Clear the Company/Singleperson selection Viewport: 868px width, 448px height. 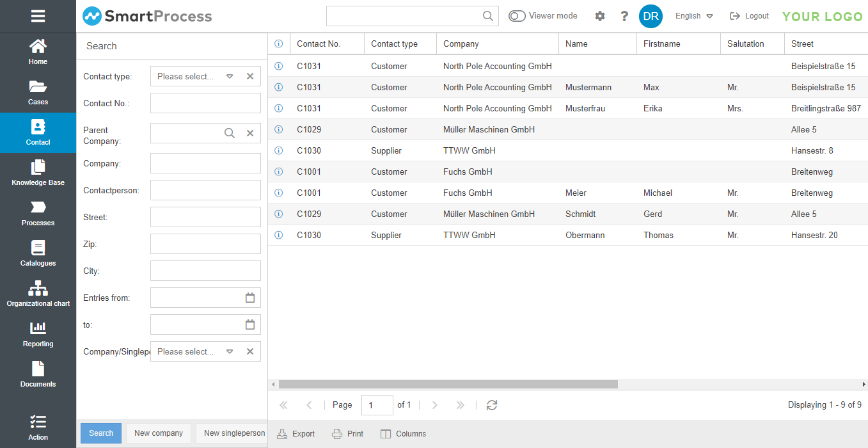click(x=250, y=351)
